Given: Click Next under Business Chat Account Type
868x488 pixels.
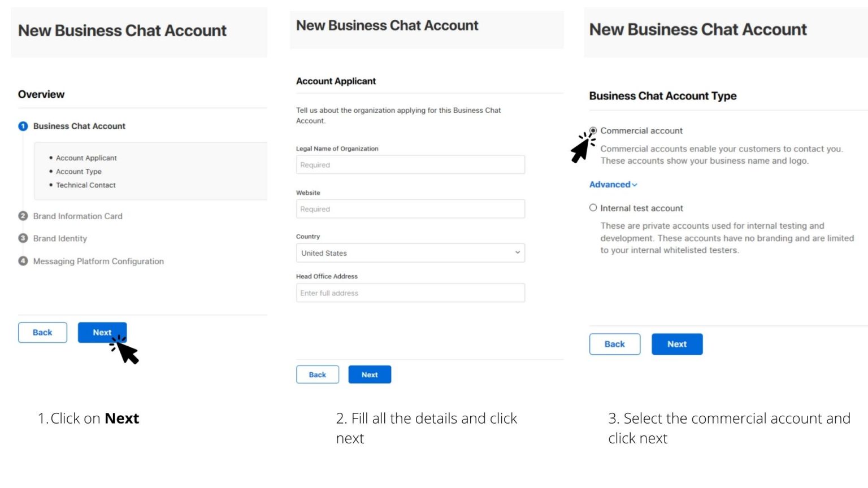Looking at the screenshot, I should (676, 343).
